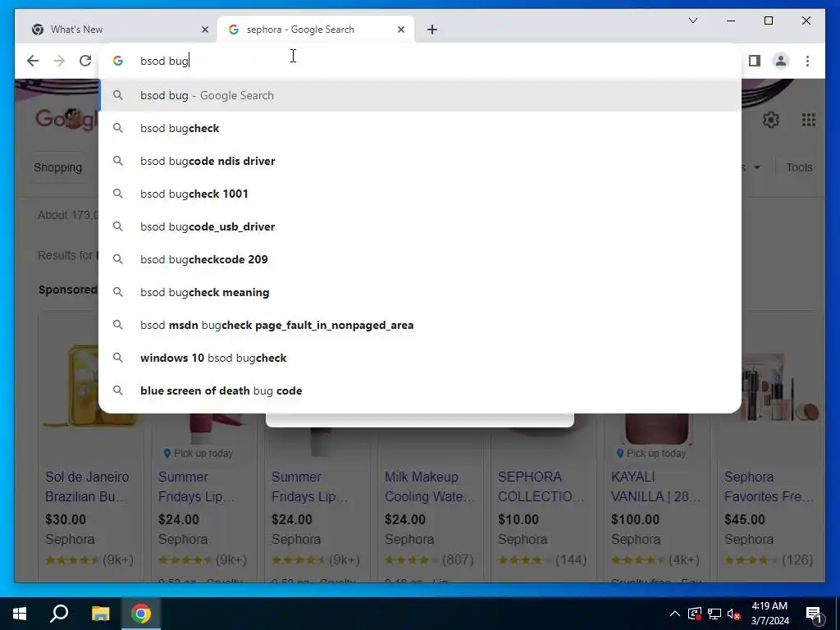Show hidden system tray icons
The image size is (840, 630).
point(675,614)
